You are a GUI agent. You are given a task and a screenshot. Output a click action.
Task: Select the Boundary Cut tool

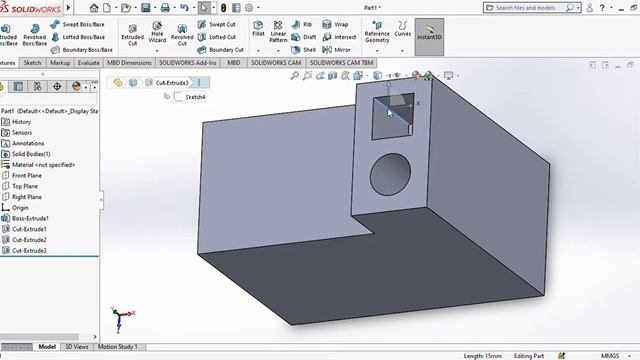click(220, 50)
